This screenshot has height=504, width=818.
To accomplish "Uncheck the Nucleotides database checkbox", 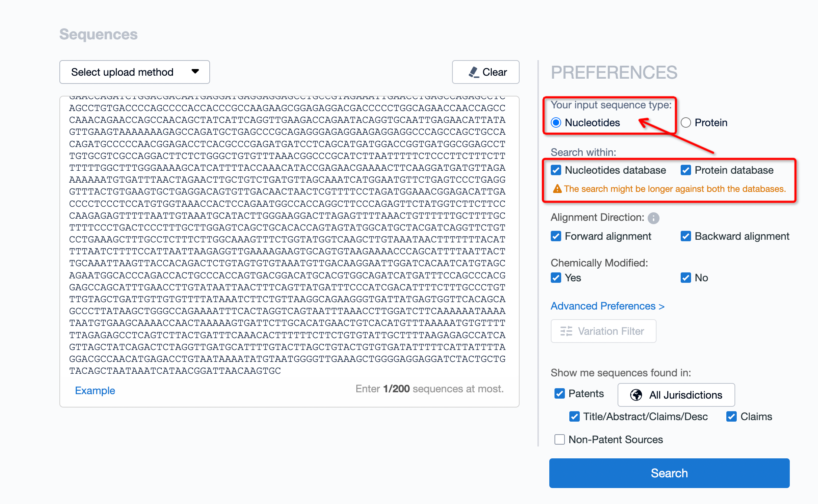I will (x=556, y=170).
